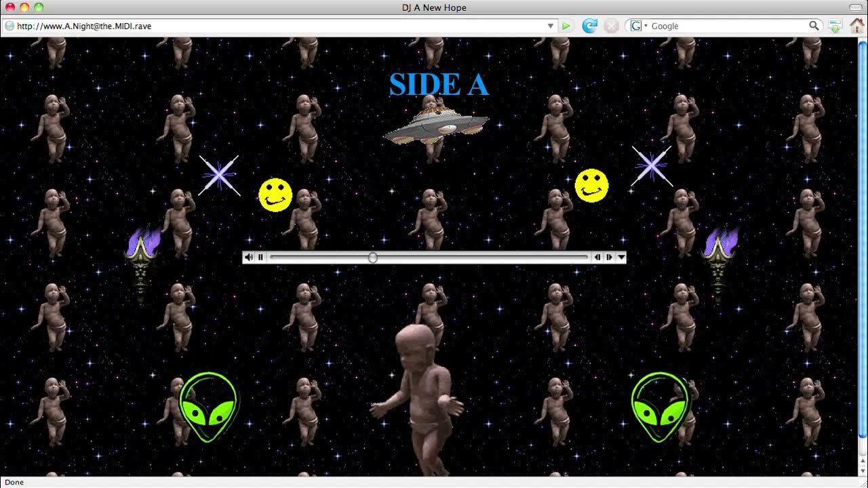This screenshot has width=868, height=488.
Task: Click the green window zoom button
Action: (39, 7)
